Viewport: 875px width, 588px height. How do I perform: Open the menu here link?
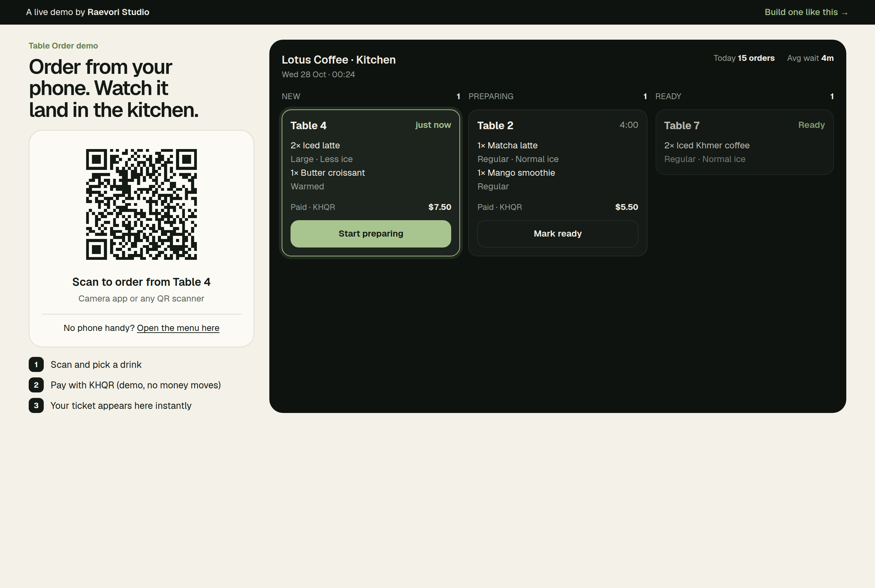(x=178, y=328)
